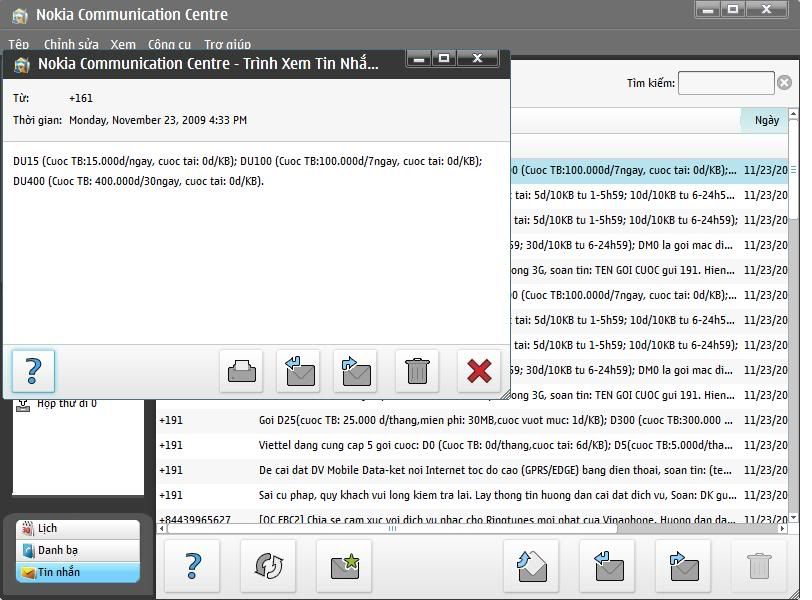Create a new message with star envelope icon
Image resolution: width=812 pixels, height=600 pixels.
pos(344,566)
